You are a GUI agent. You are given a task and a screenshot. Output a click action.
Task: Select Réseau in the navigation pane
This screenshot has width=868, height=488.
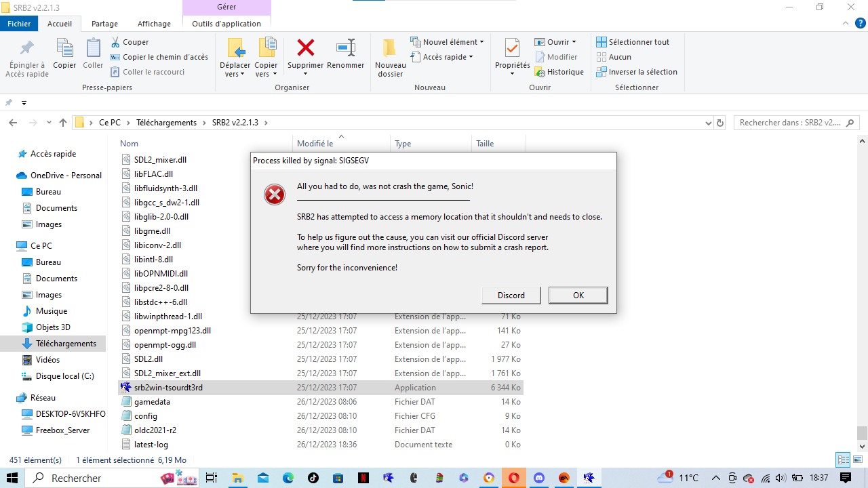tap(43, 398)
